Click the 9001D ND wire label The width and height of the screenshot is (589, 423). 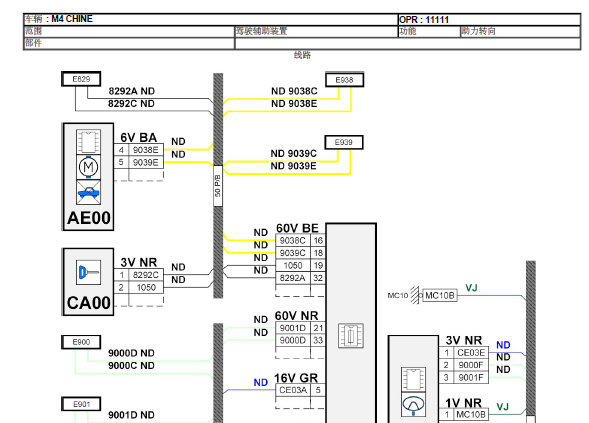coord(131,415)
